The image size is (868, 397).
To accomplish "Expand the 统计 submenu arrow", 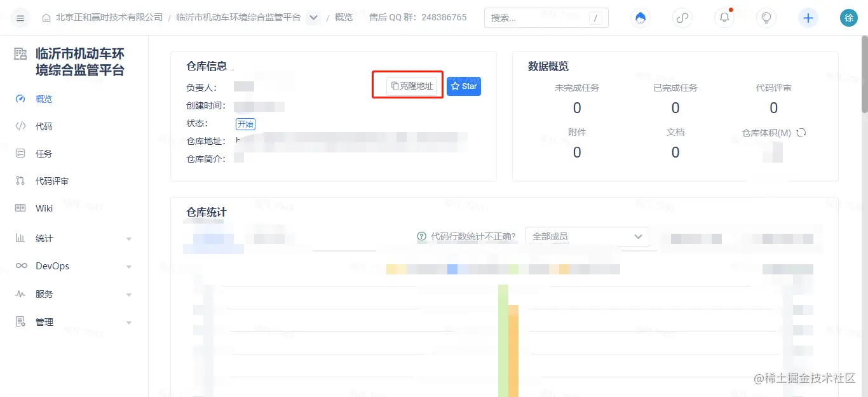I will coord(129,239).
